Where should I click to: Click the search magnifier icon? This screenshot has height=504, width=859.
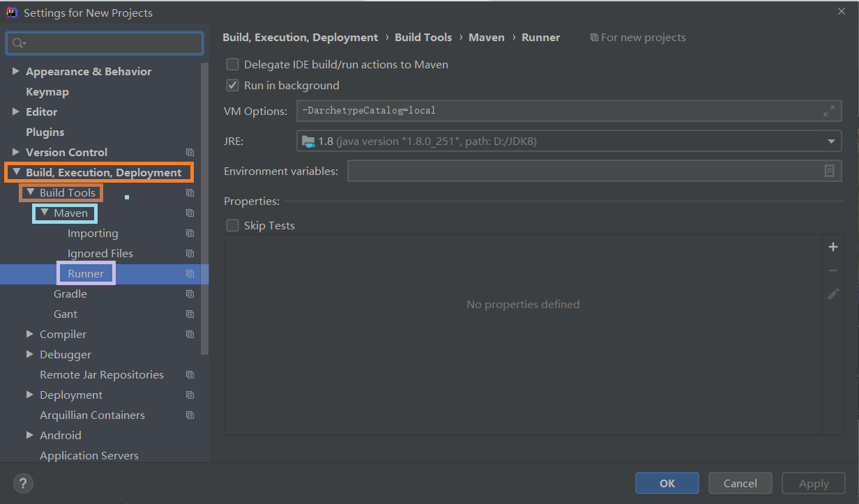pos(19,43)
